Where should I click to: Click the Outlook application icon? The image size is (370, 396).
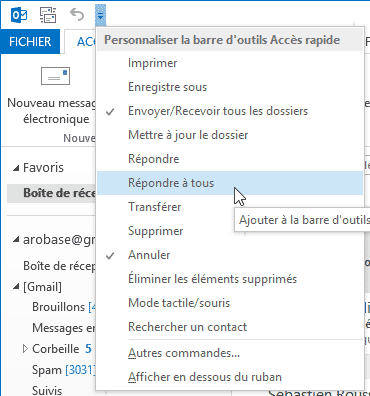tap(19, 15)
